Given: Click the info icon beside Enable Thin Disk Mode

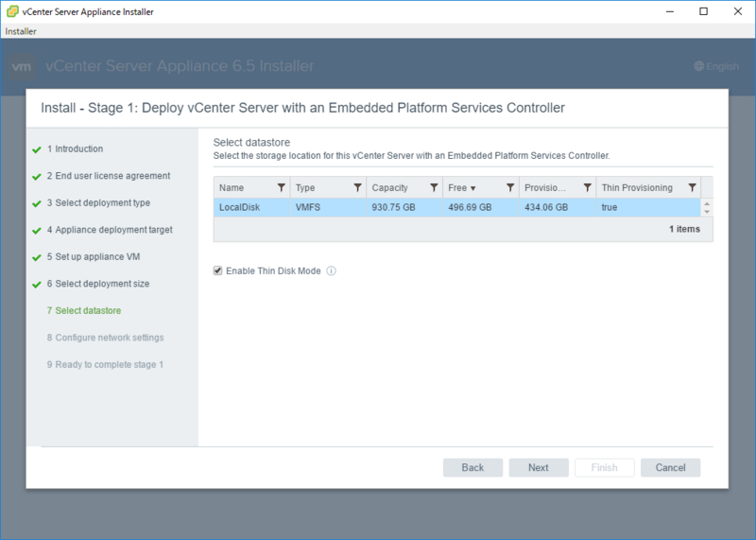Looking at the screenshot, I should coord(332,270).
